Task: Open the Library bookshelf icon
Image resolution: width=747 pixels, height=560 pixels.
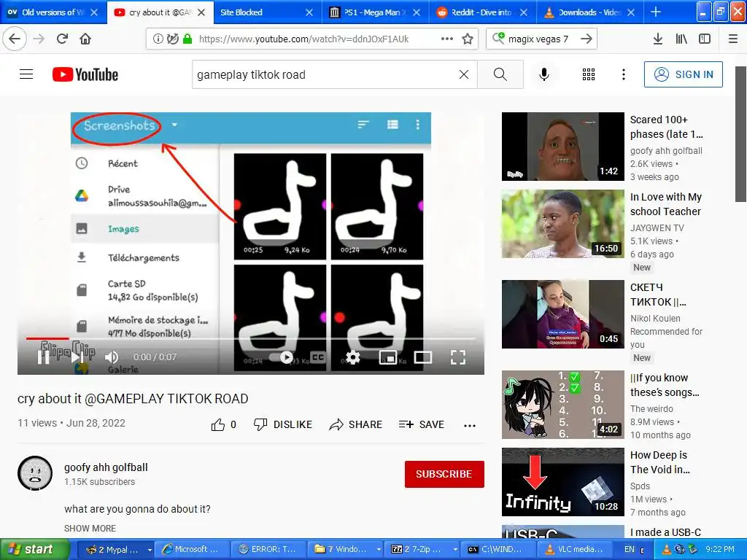Action: (x=681, y=39)
